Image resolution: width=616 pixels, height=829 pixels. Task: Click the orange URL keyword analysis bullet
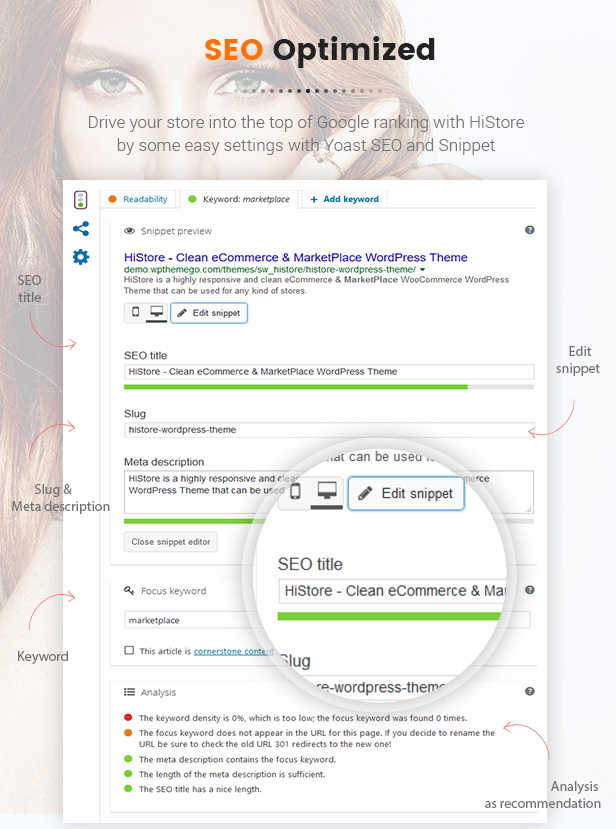click(x=128, y=732)
